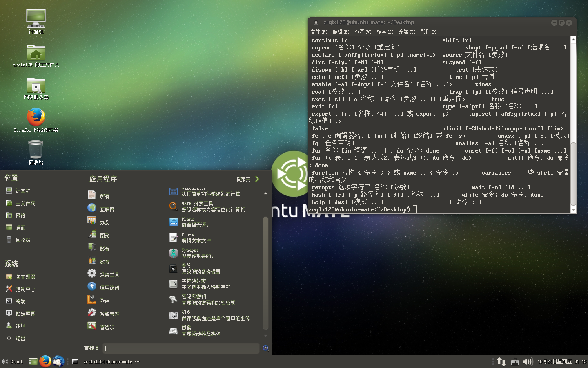This screenshot has width=588, height=368.
Task: Launch 包管理器 from 系统 section
Action: (x=21, y=277)
